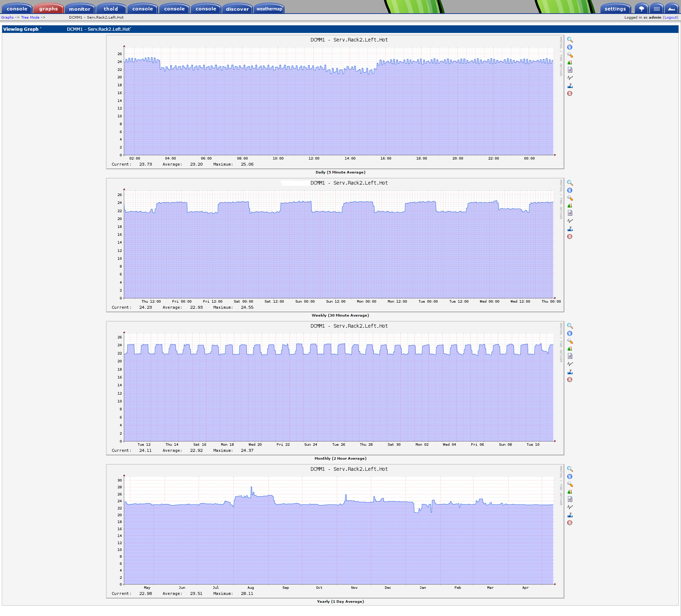The width and height of the screenshot is (681, 616).
Task: Click the green-and-red bars icon beside the Yearly graph
Action: click(570, 492)
